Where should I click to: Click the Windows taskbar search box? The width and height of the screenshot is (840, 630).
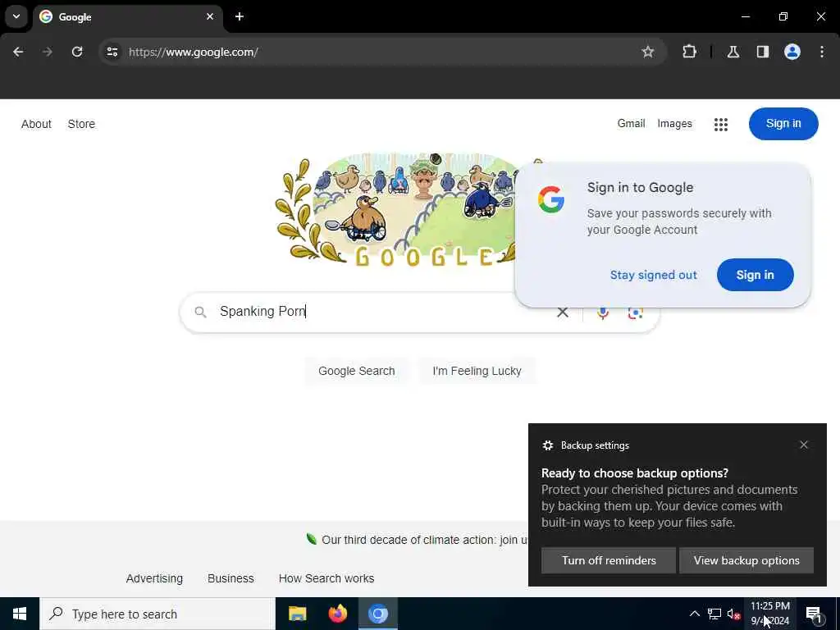[x=157, y=614]
